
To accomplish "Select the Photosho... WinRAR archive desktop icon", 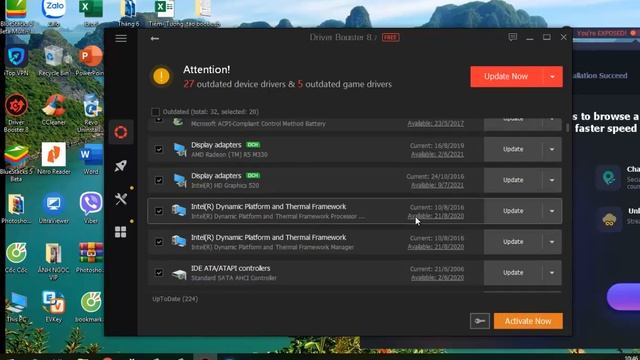I will (91, 258).
